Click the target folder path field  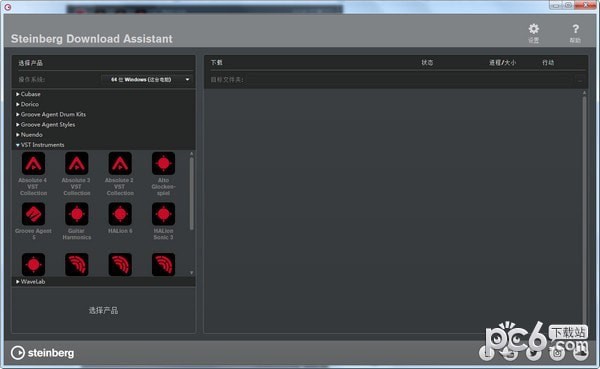coord(409,80)
